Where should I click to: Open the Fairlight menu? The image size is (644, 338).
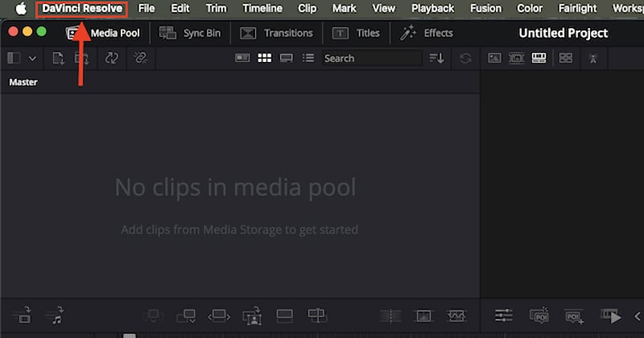(577, 9)
